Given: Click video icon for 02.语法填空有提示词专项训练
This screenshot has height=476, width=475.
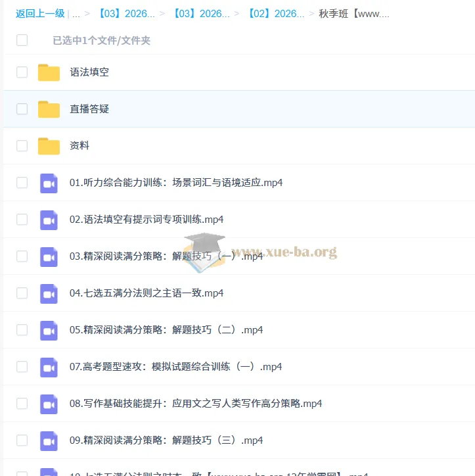Looking at the screenshot, I should (49, 220).
